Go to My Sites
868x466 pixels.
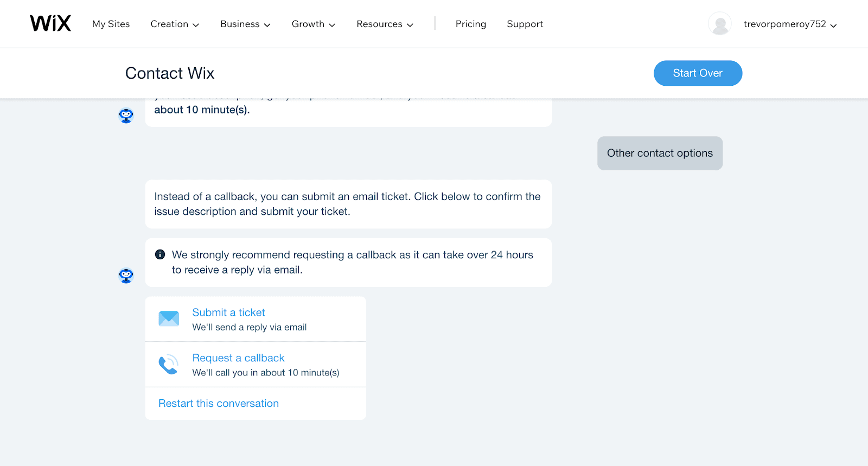(111, 24)
